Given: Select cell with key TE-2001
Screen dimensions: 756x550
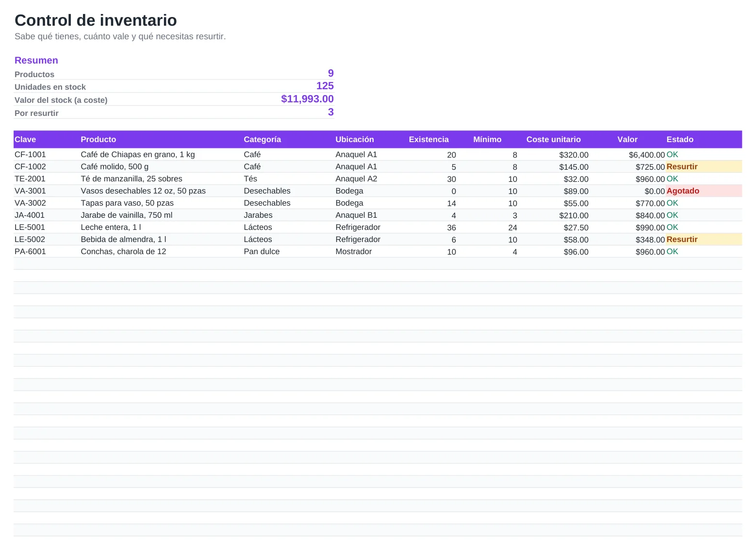Looking at the screenshot, I should click(x=30, y=178).
